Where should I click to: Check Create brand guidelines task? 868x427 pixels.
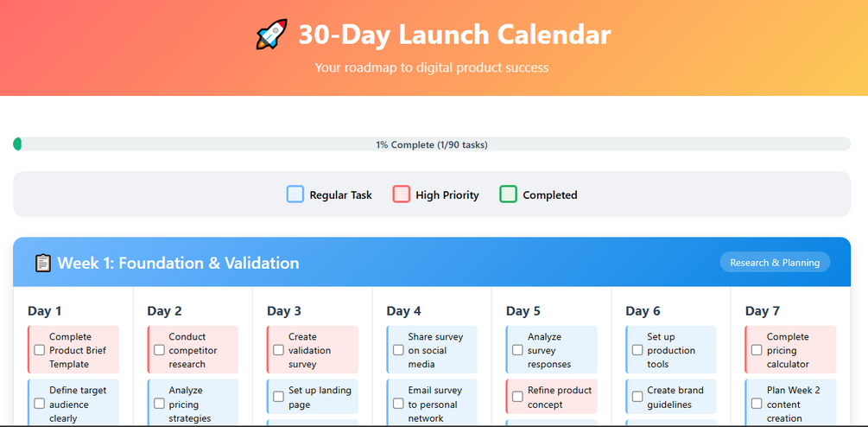(637, 397)
